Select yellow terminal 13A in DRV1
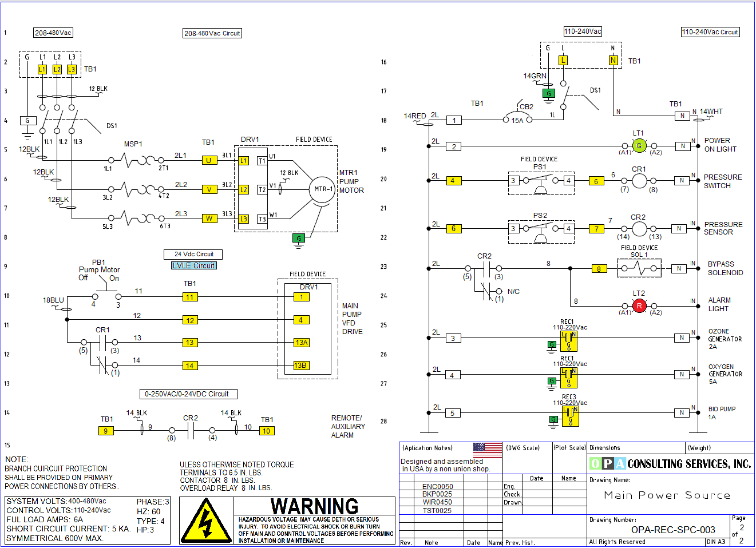Screen dimensions: 756x548 pos(302,342)
